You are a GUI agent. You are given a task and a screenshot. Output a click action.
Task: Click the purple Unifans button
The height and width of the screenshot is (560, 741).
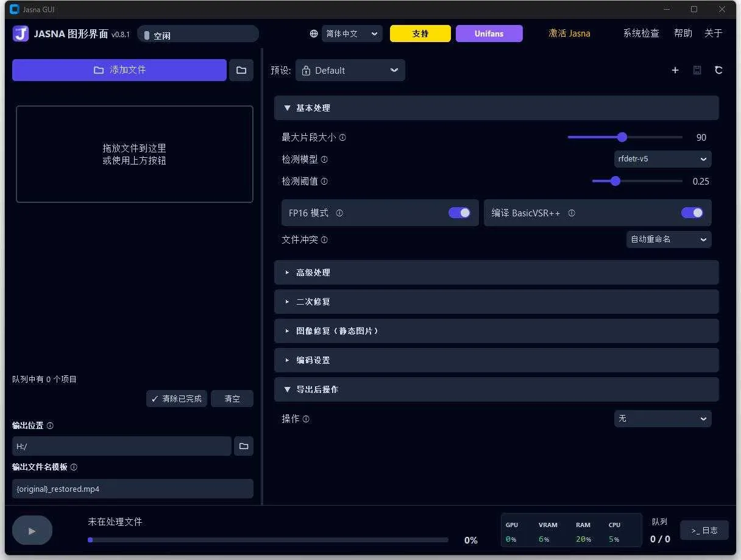[489, 34]
